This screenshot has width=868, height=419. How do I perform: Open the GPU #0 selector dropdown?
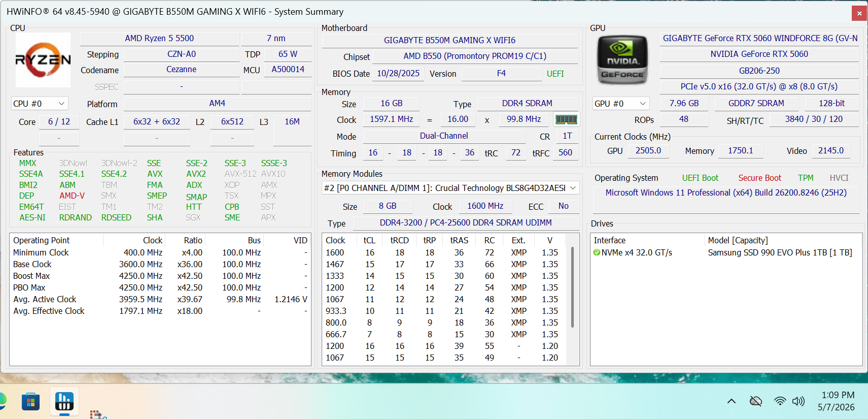pos(621,104)
